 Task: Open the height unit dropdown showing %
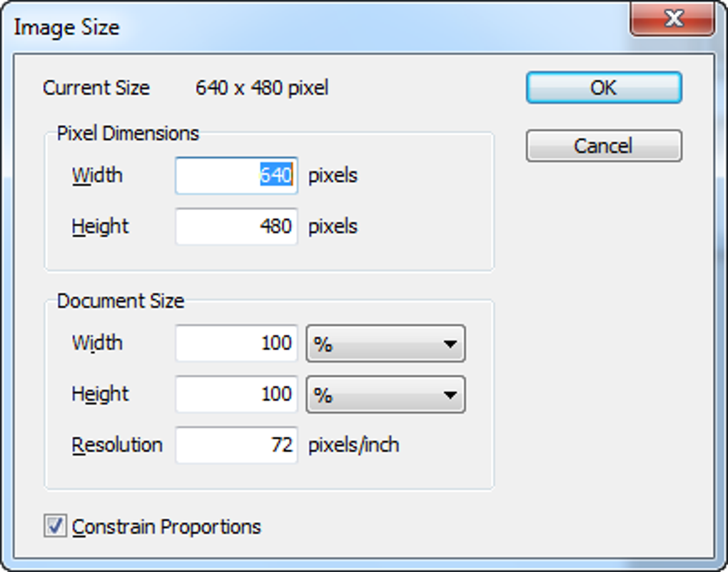click(x=385, y=394)
